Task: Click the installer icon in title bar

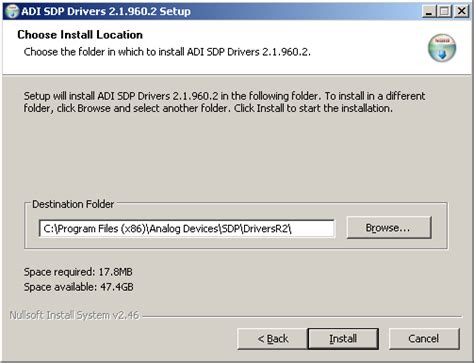Action: tap(12, 11)
